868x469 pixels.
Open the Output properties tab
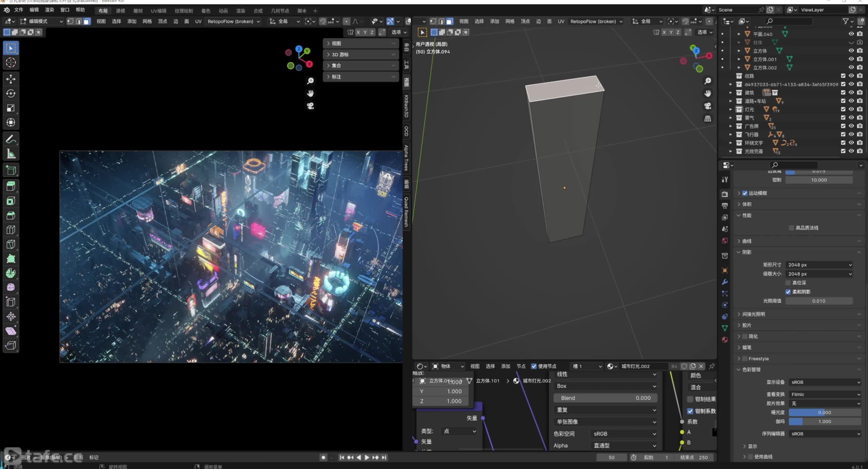tap(725, 206)
